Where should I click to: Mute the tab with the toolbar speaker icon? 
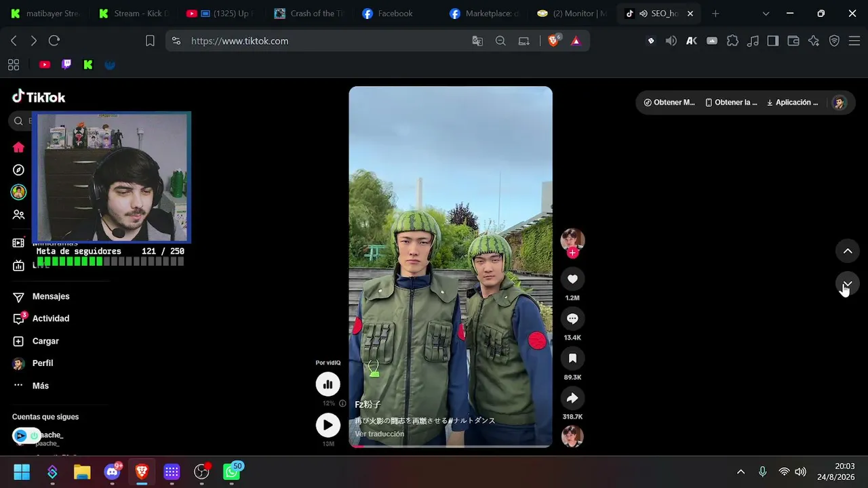coord(671,41)
